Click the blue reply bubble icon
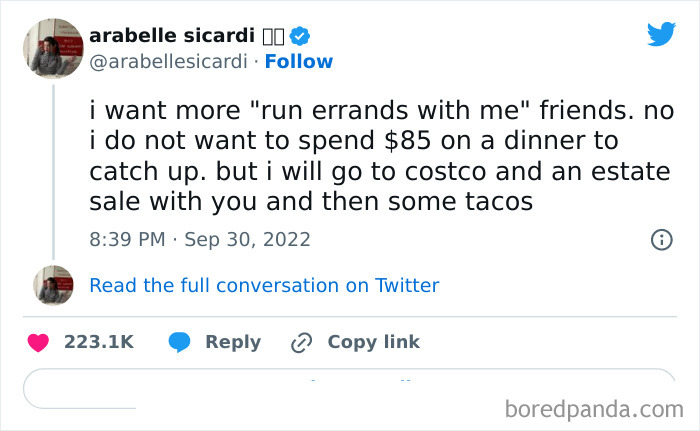The height and width of the screenshot is (431, 700). tap(180, 342)
